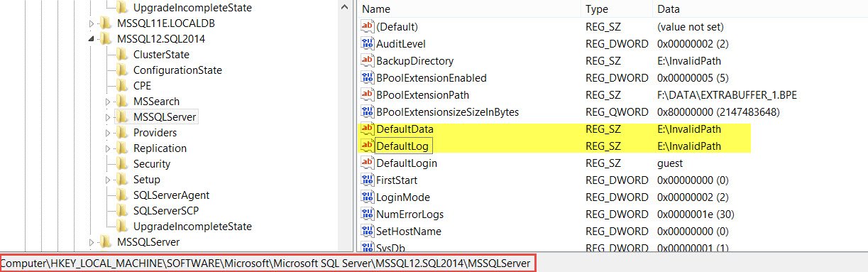Image resolution: width=868 pixels, height=272 pixels.
Task: Select the CPE key folder icon
Action: pyautogui.click(x=121, y=86)
